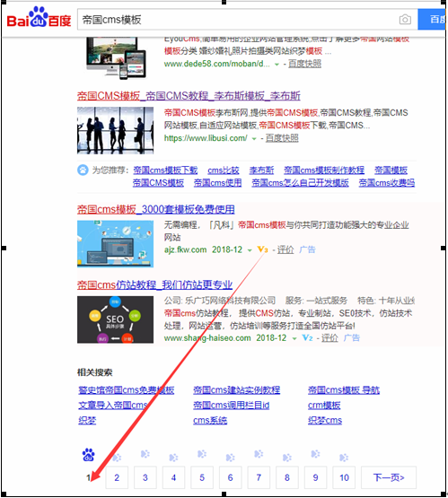The image size is (448, 498).
Task: Open 百度快照 for libusi.com result
Action: (282, 138)
